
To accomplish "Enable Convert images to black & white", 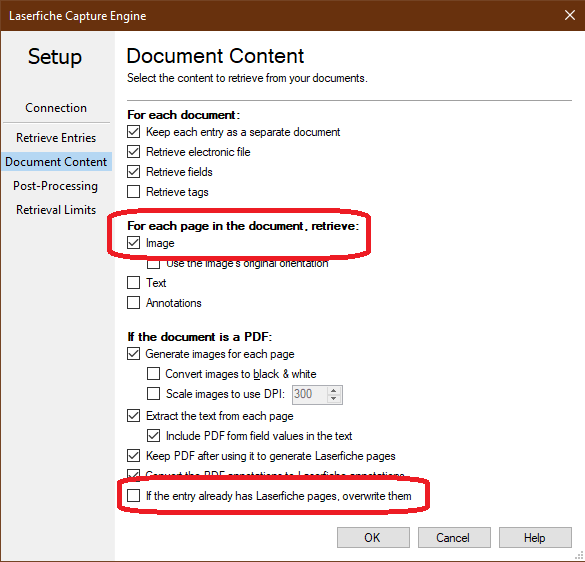I will point(153,374).
